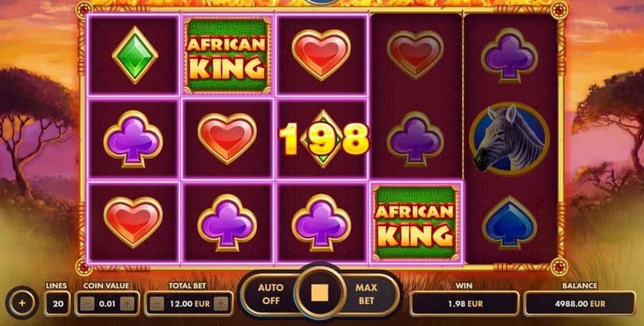Click the purple club on the fifth reel

509,55
